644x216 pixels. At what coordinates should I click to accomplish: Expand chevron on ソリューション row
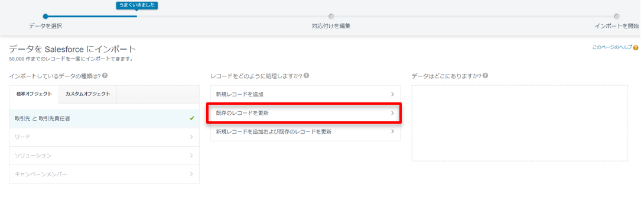point(192,156)
